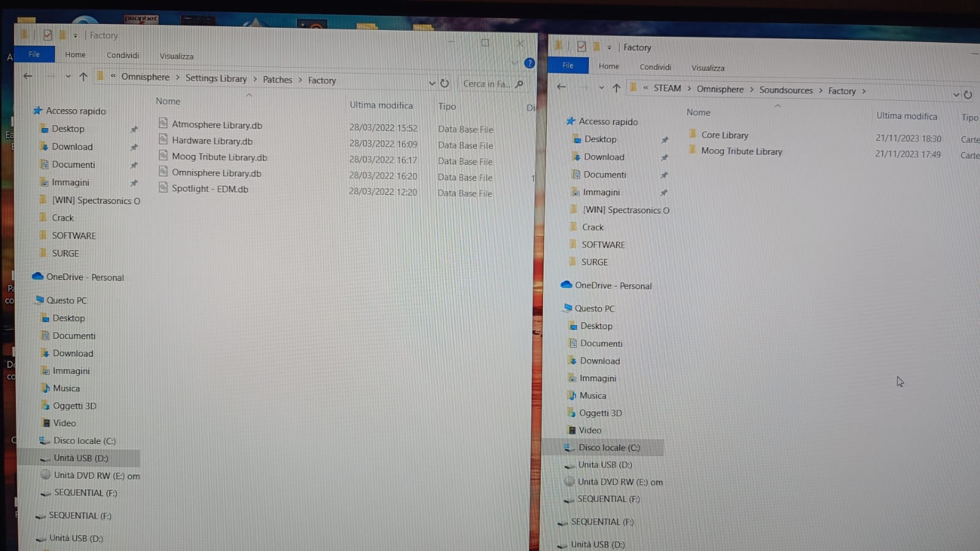
Task: Open Condividi tab in left window
Action: [x=123, y=55]
